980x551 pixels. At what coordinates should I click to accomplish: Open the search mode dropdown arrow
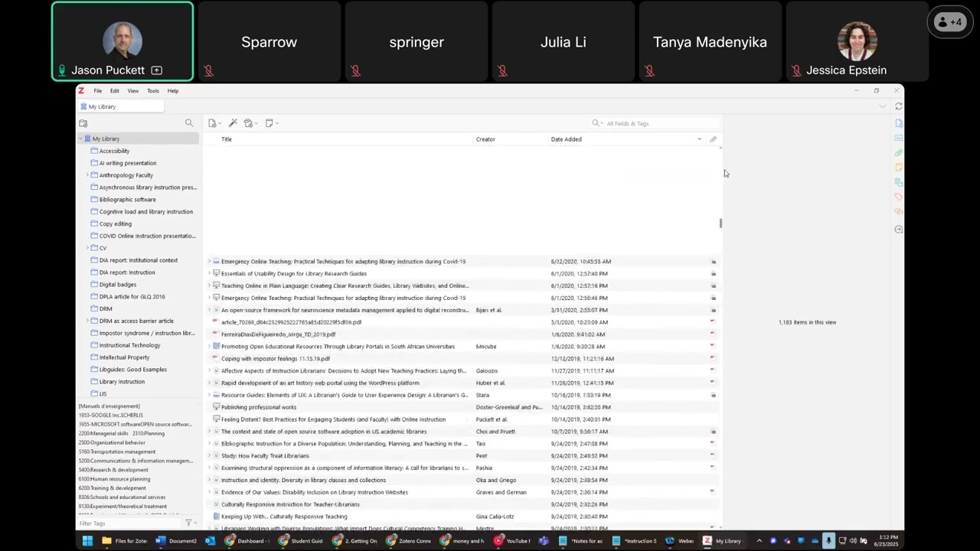click(x=597, y=123)
